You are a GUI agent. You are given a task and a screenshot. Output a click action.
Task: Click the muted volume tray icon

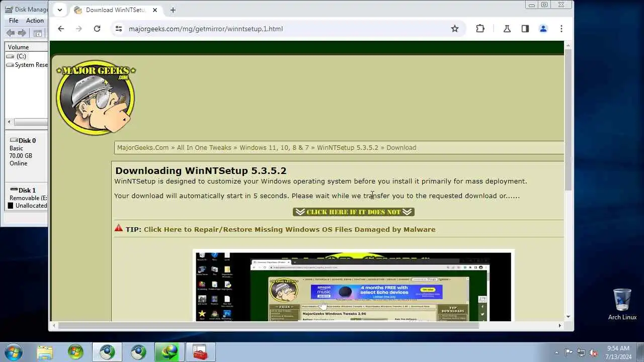[x=594, y=352]
